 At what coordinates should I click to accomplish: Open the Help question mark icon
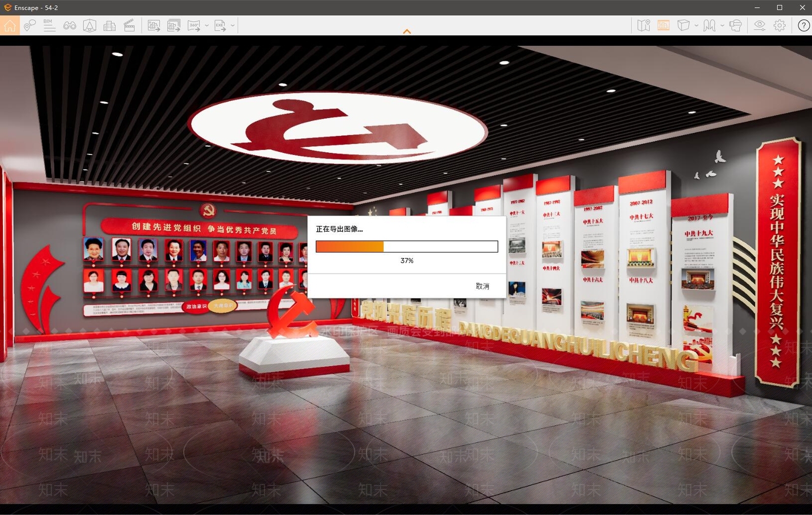(x=803, y=25)
